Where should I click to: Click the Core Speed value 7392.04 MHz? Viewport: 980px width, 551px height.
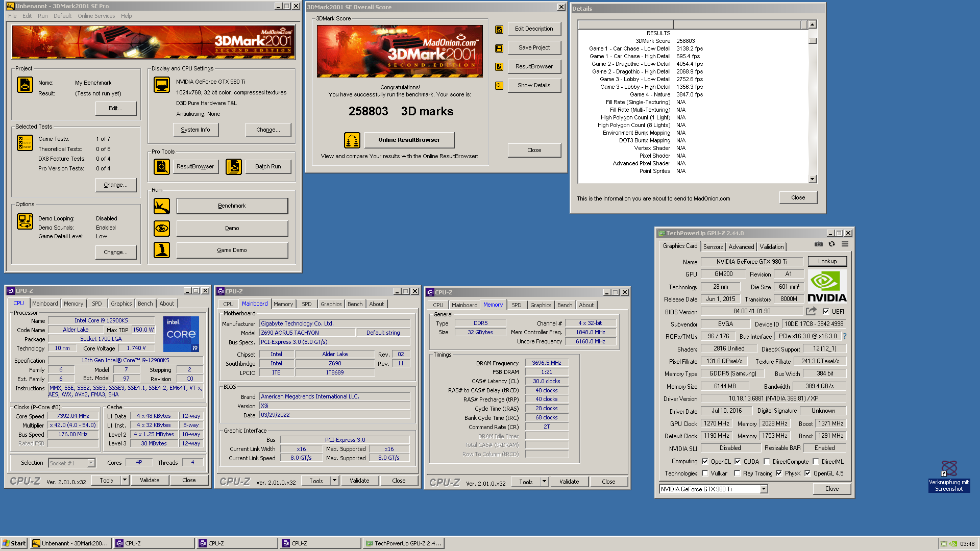73,416
